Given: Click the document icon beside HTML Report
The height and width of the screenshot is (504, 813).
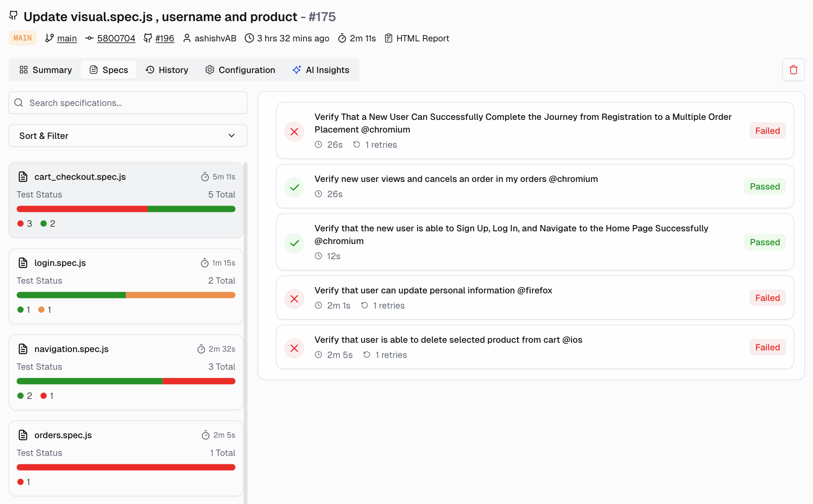Looking at the screenshot, I should (388, 38).
